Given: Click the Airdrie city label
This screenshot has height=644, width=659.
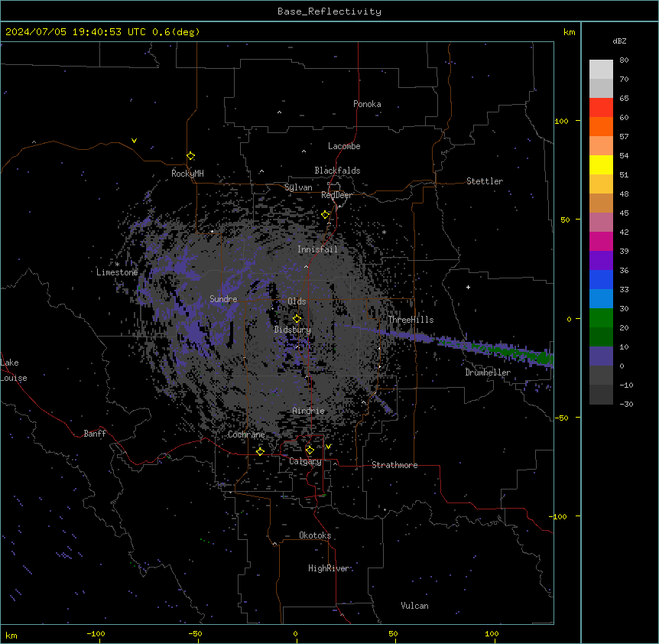Looking at the screenshot, I should [309, 411].
